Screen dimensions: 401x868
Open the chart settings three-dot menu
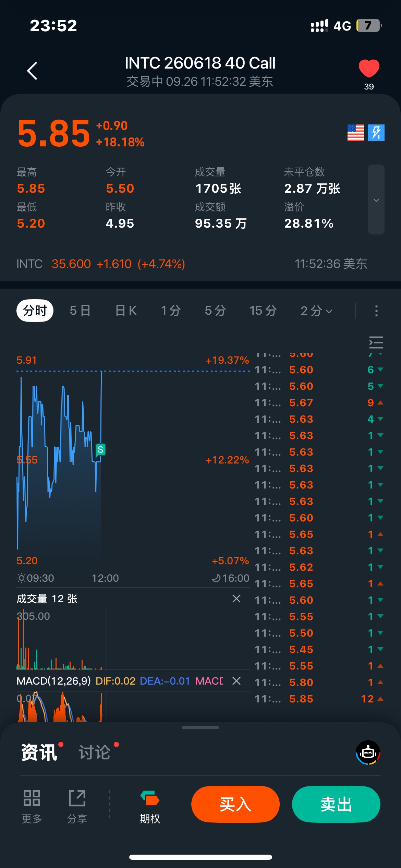click(x=376, y=311)
